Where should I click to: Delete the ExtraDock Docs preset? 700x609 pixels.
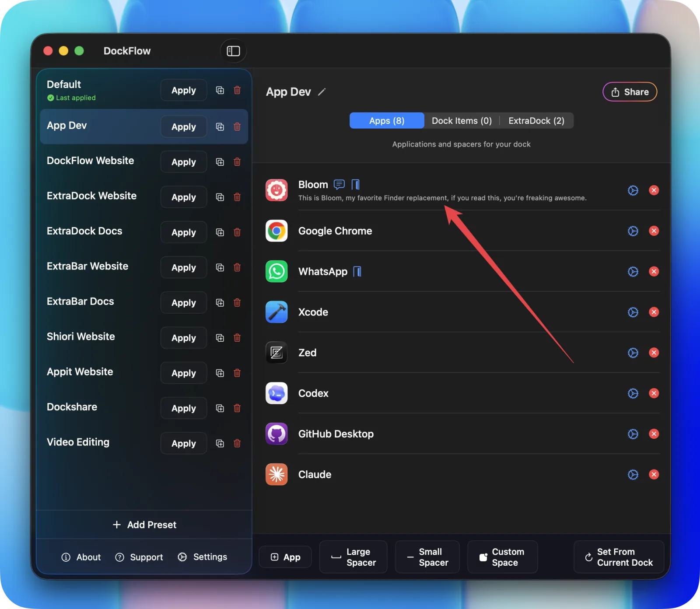coord(237,232)
